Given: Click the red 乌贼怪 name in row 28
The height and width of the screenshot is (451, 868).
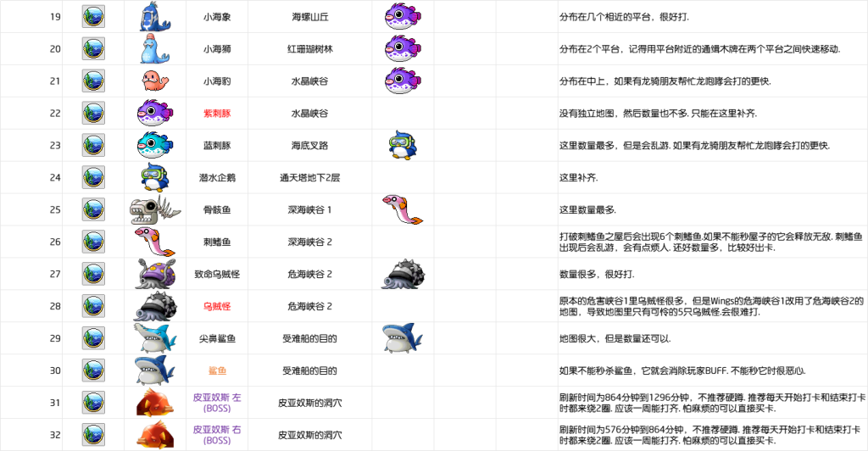Looking at the screenshot, I should pyautogui.click(x=217, y=306).
